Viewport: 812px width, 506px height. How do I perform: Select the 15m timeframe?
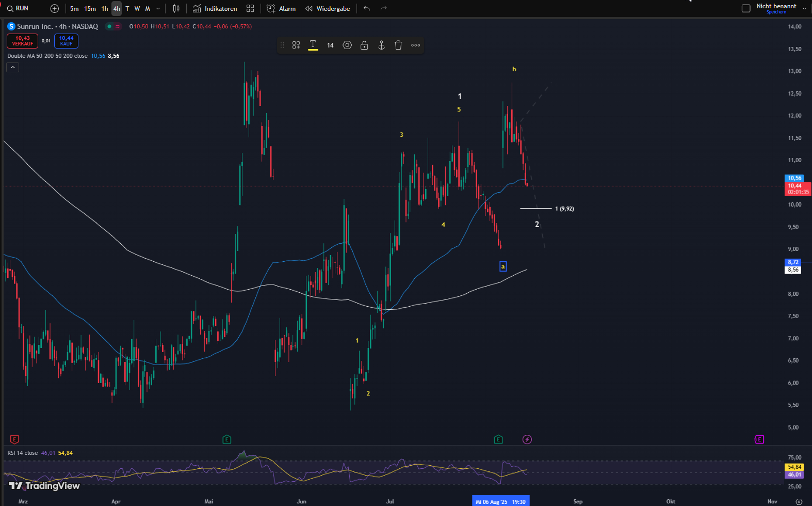coord(90,9)
